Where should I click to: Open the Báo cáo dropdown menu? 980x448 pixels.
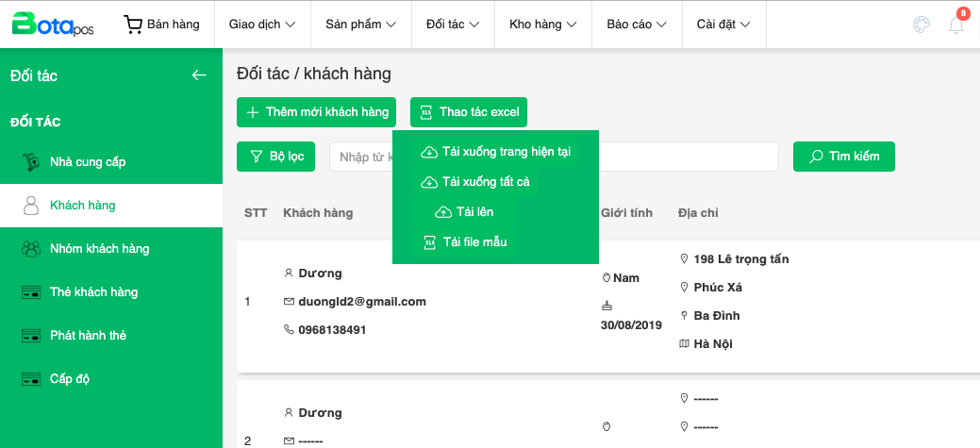(x=637, y=25)
